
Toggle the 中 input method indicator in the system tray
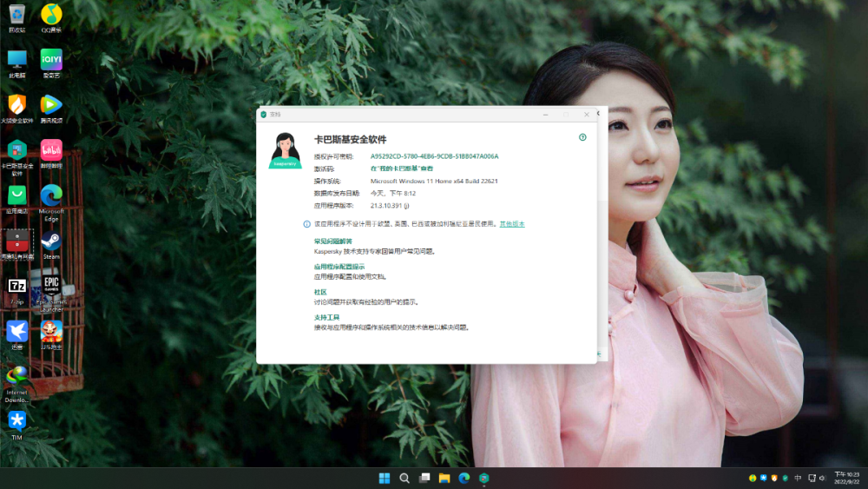pyautogui.click(x=798, y=478)
